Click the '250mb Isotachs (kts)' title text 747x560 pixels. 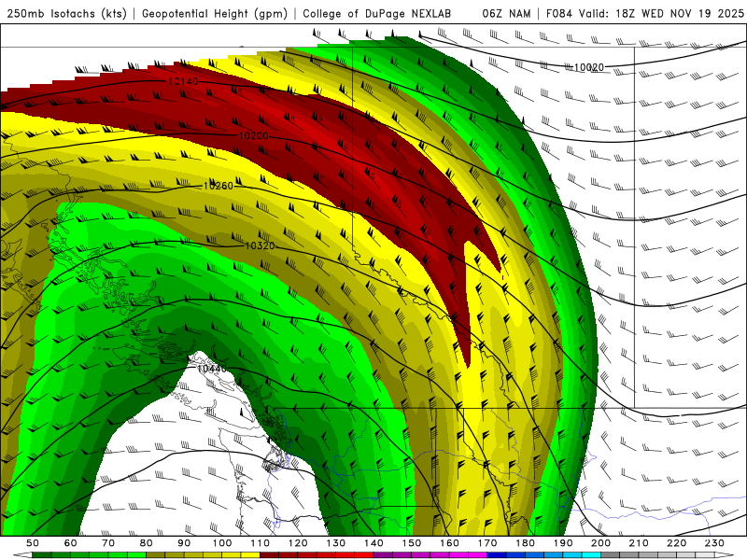pyautogui.click(x=66, y=14)
